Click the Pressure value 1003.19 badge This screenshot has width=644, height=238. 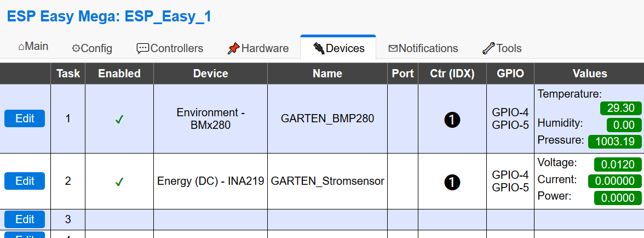point(614,141)
